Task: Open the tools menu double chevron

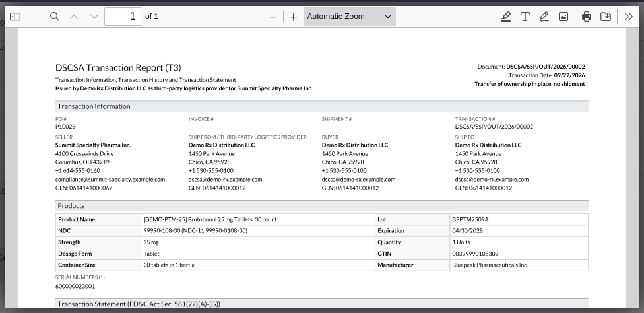Action: 628,17
